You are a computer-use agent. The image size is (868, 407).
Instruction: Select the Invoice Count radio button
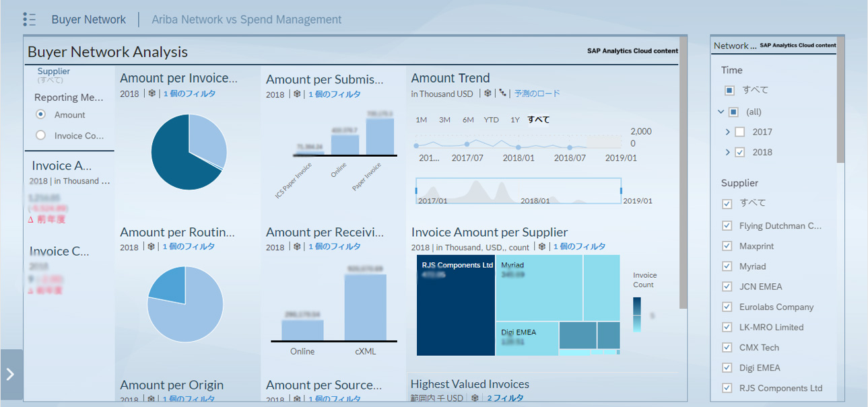tap(40, 135)
